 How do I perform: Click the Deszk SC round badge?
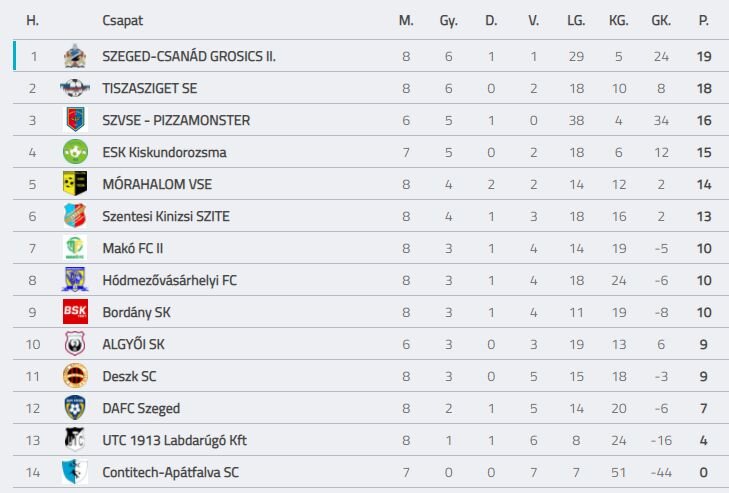tap(75, 376)
